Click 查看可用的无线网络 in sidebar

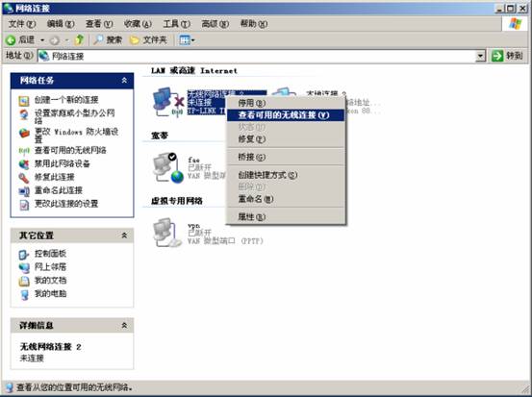click(x=70, y=150)
